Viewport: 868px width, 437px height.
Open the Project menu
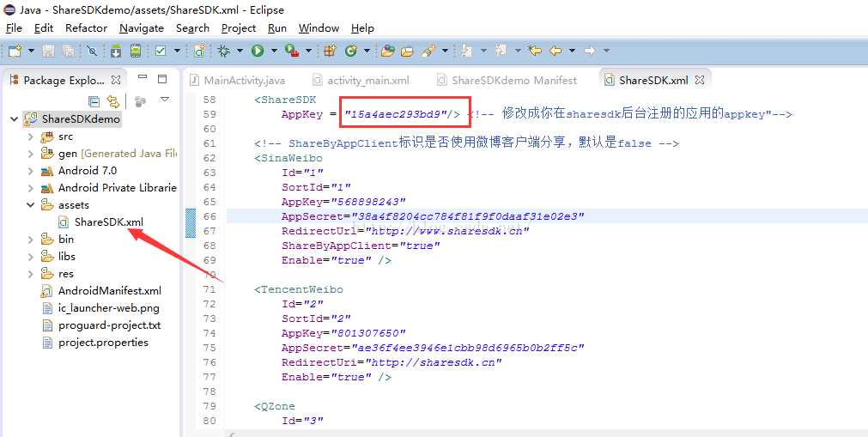point(239,28)
